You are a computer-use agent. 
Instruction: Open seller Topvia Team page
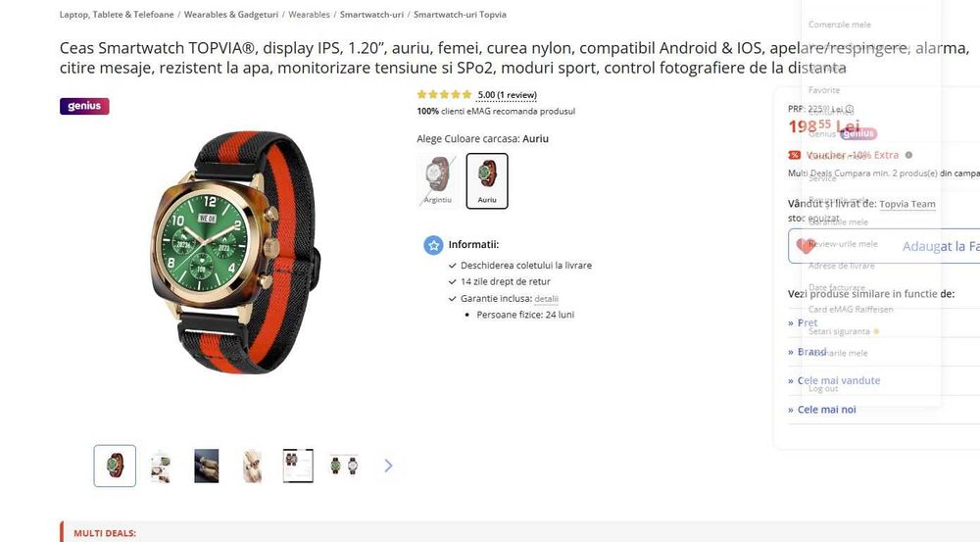[906, 204]
